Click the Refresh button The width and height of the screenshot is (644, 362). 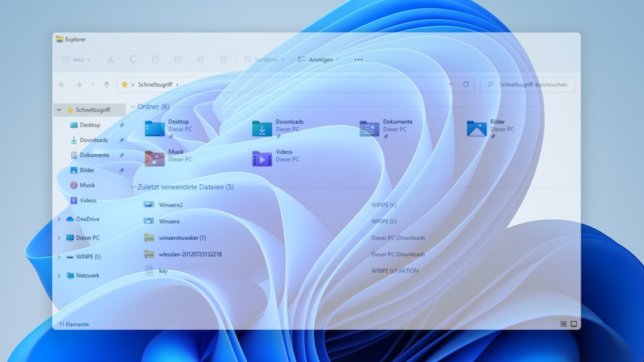pyautogui.click(x=465, y=84)
